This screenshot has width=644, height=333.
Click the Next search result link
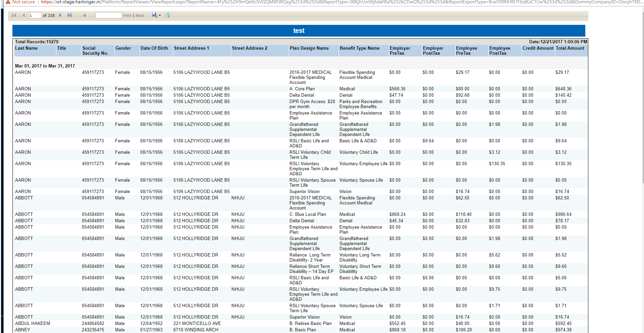tap(140, 15)
